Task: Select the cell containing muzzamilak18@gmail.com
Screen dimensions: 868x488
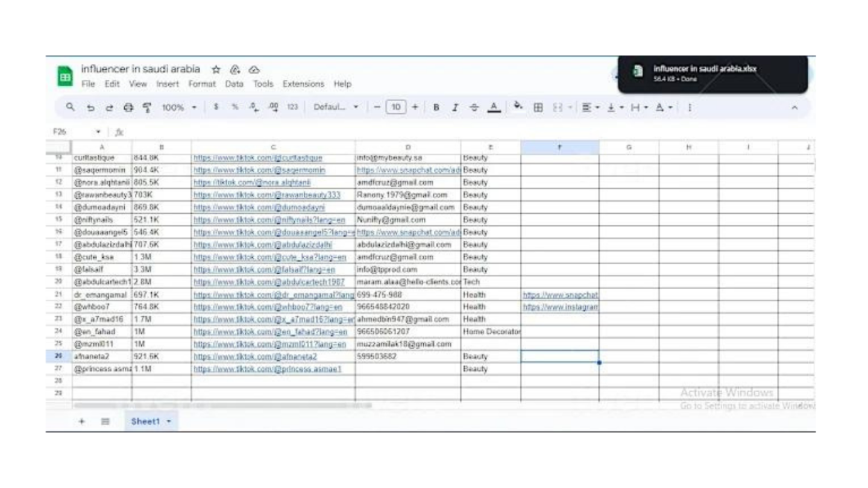Action: (x=408, y=344)
